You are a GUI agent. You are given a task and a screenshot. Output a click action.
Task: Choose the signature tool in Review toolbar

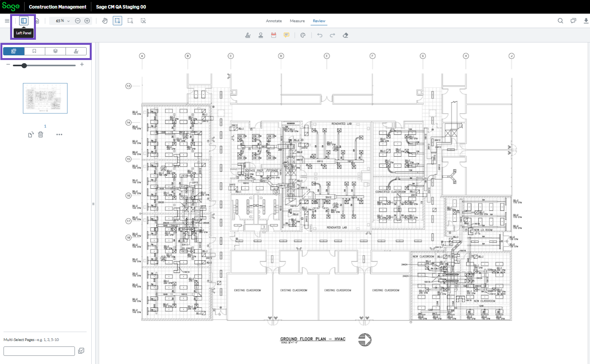click(x=248, y=35)
